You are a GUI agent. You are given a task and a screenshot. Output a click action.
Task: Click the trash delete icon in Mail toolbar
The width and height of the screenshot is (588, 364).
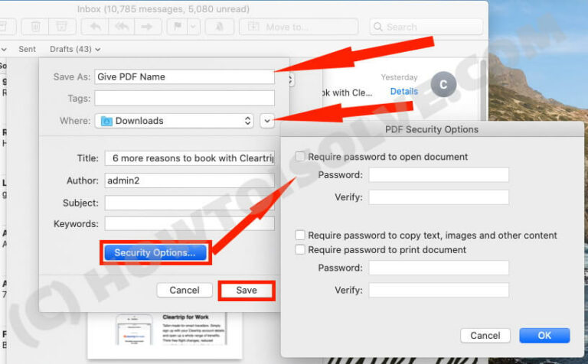click(36, 27)
